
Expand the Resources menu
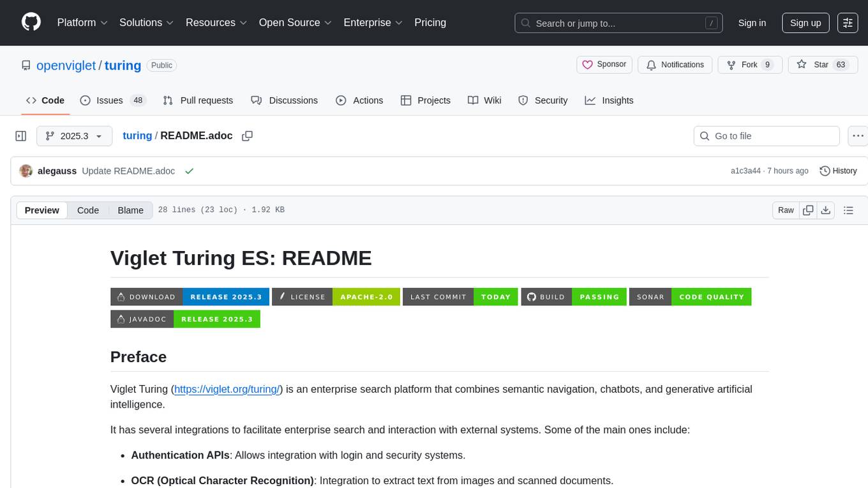(216, 22)
